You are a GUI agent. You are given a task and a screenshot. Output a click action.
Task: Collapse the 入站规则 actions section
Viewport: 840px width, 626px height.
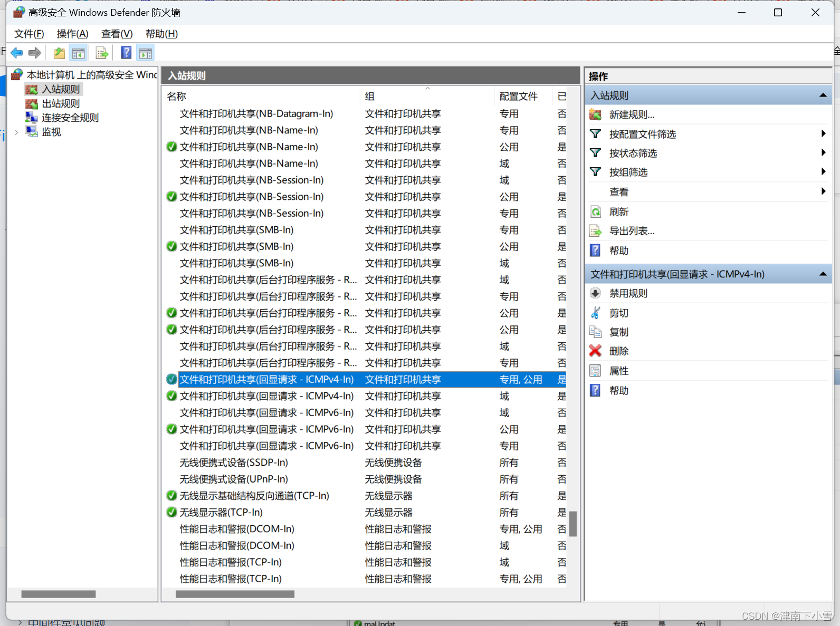click(823, 95)
